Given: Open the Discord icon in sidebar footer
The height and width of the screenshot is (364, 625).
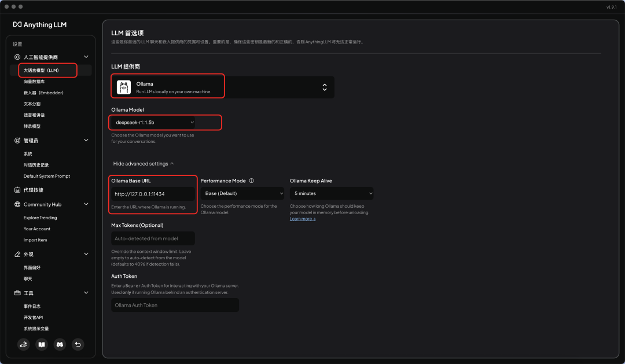Looking at the screenshot, I should (x=60, y=344).
